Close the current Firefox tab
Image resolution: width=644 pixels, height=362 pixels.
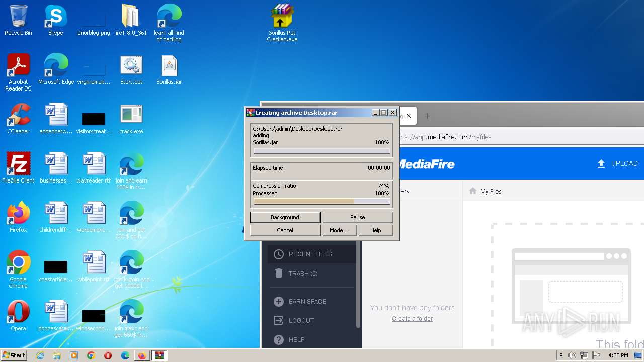(409, 116)
